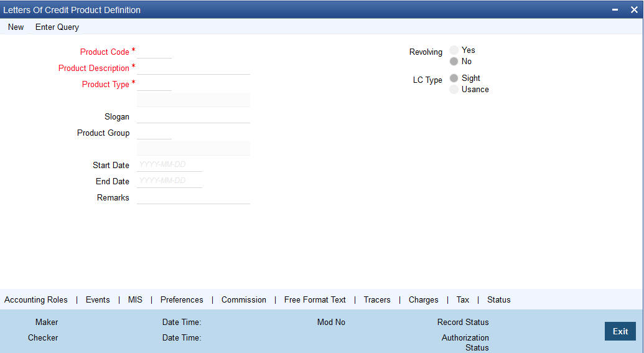Click the New menu item

click(x=16, y=27)
